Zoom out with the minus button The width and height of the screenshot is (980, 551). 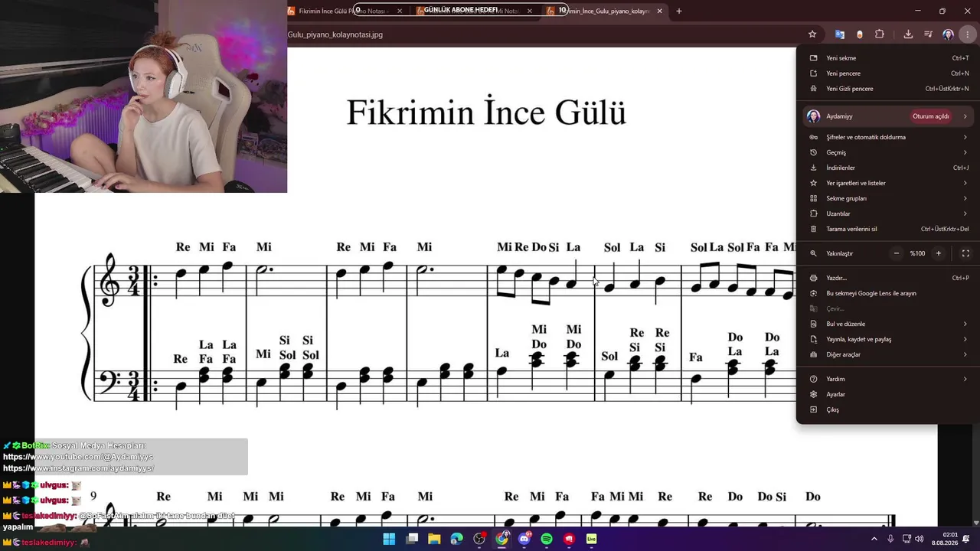click(x=897, y=253)
